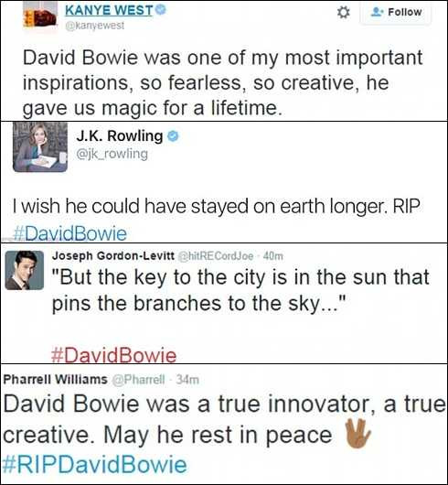Open the gear settings icon on Kanye's tweet
The height and width of the screenshot is (485, 448).
point(343,13)
